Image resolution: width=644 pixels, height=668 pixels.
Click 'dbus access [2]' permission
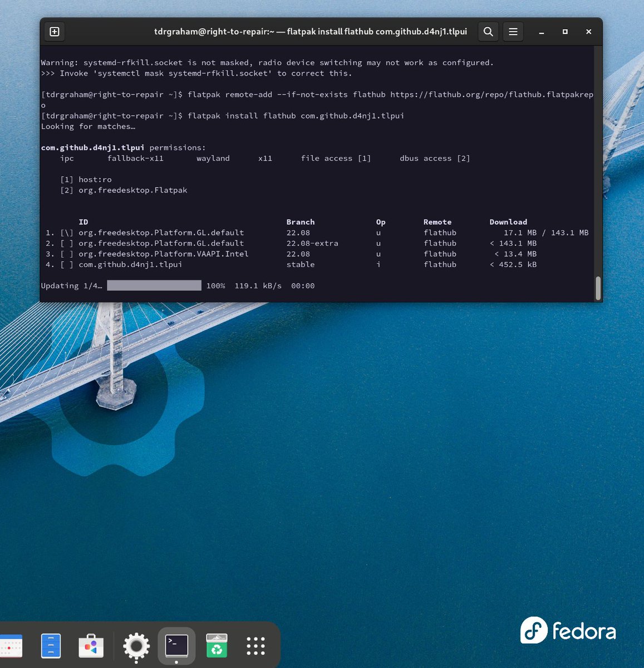tap(435, 158)
